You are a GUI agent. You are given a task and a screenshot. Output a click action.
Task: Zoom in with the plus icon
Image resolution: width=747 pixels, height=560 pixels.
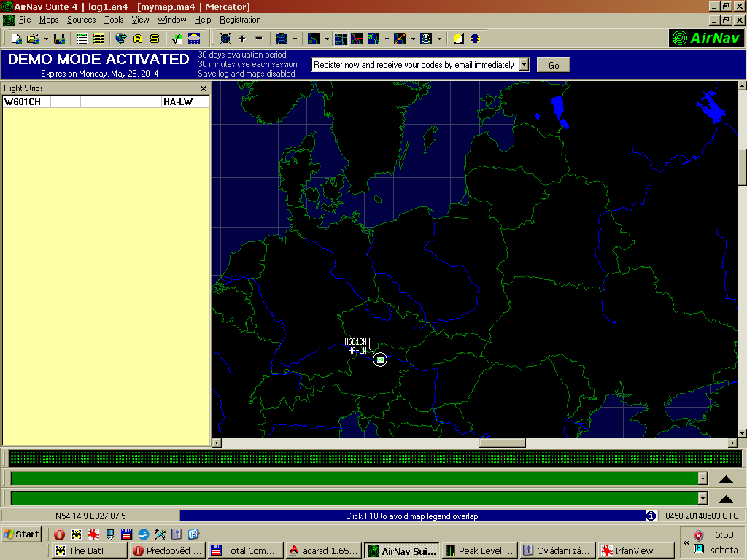[x=242, y=39]
